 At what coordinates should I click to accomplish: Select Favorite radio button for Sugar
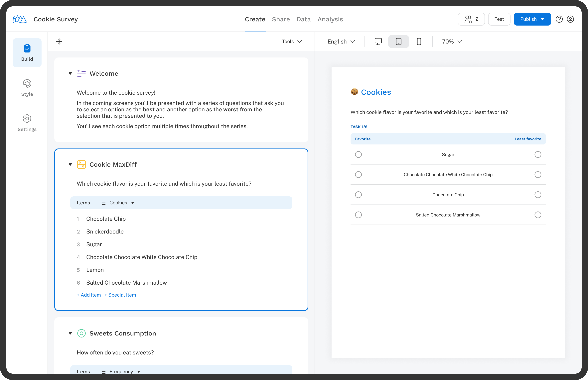click(358, 155)
